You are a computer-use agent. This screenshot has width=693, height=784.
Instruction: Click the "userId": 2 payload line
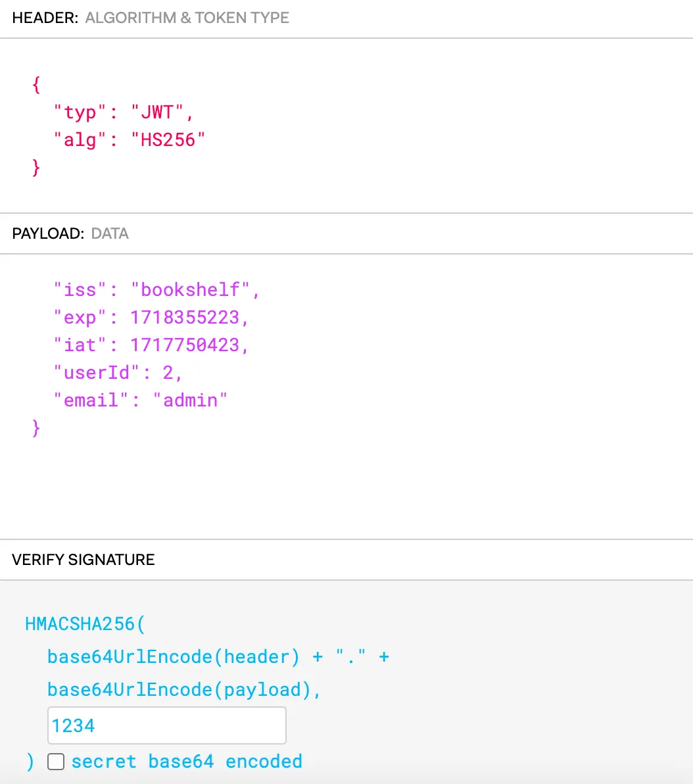point(118,373)
